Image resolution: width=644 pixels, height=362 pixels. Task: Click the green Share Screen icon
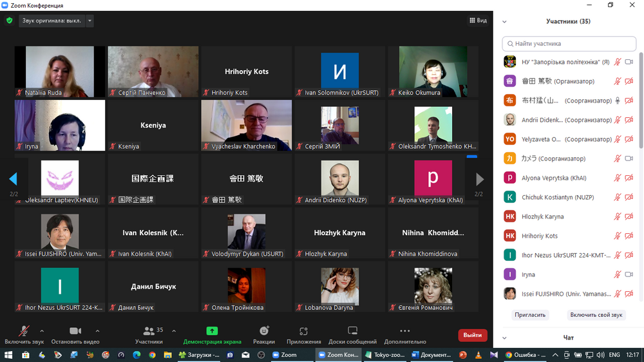click(212, 331)
